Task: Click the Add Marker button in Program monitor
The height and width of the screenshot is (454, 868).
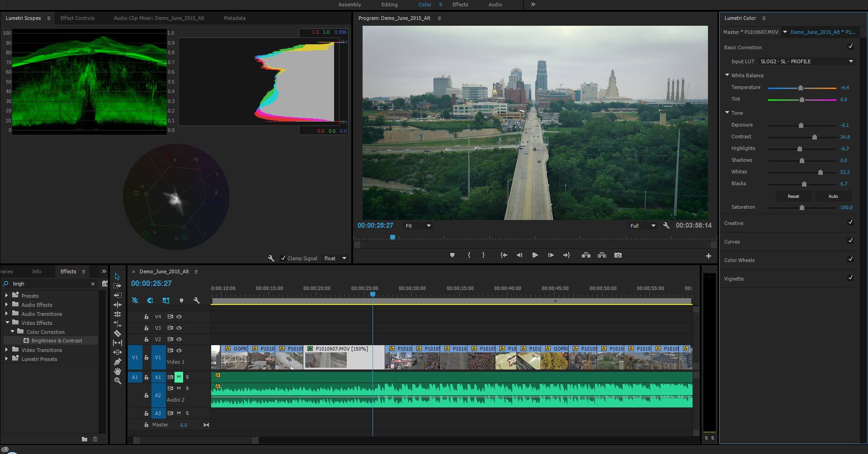Action: [x=452, y=255]
